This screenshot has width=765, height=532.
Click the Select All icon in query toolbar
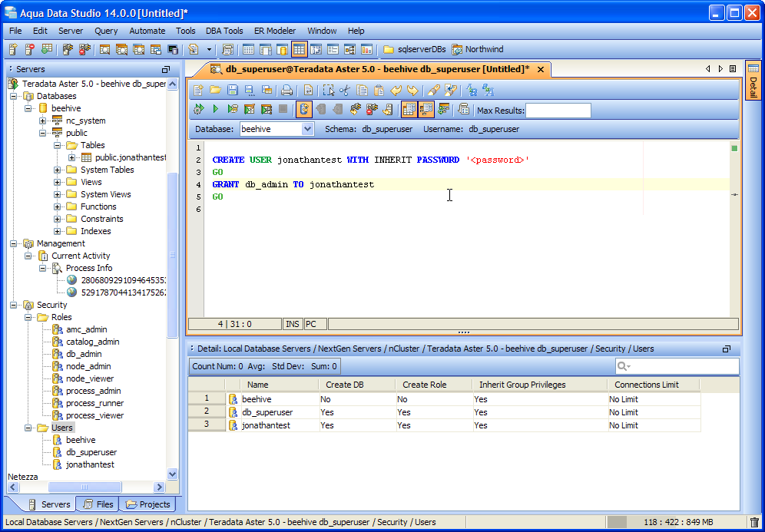click(x=329, y=90)
